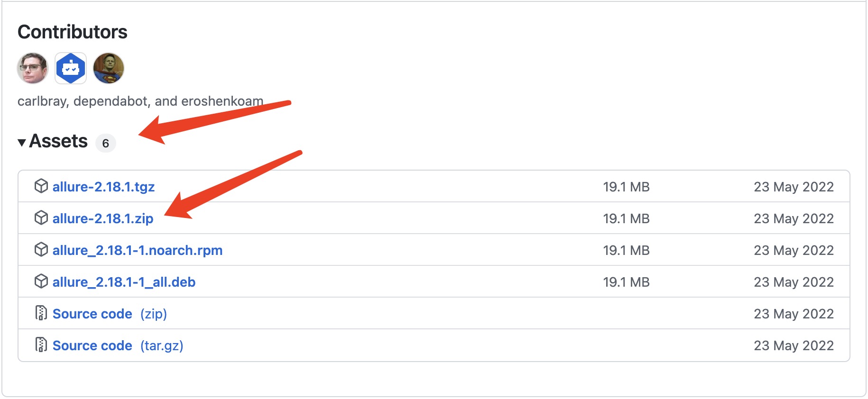The height and width of the screenshot is (399, 868).
Task: Click the package icon beside allure_2.18.1-1_all.deb
Action: 41,281
